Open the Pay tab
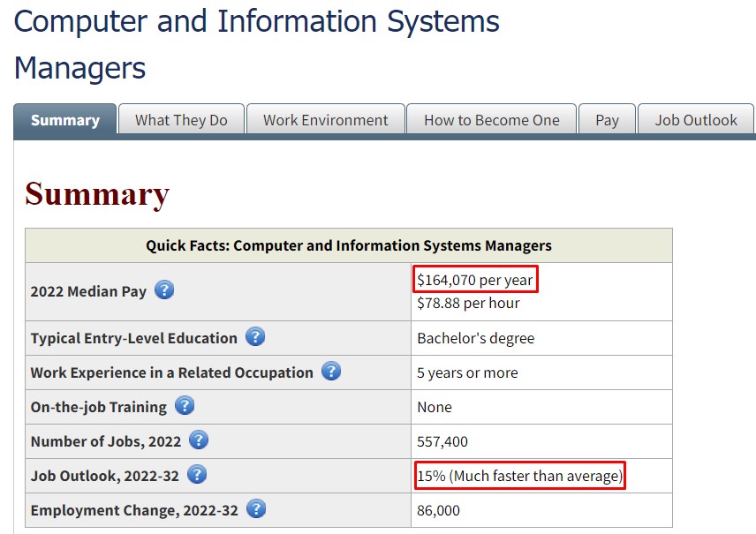 [607, 119]
